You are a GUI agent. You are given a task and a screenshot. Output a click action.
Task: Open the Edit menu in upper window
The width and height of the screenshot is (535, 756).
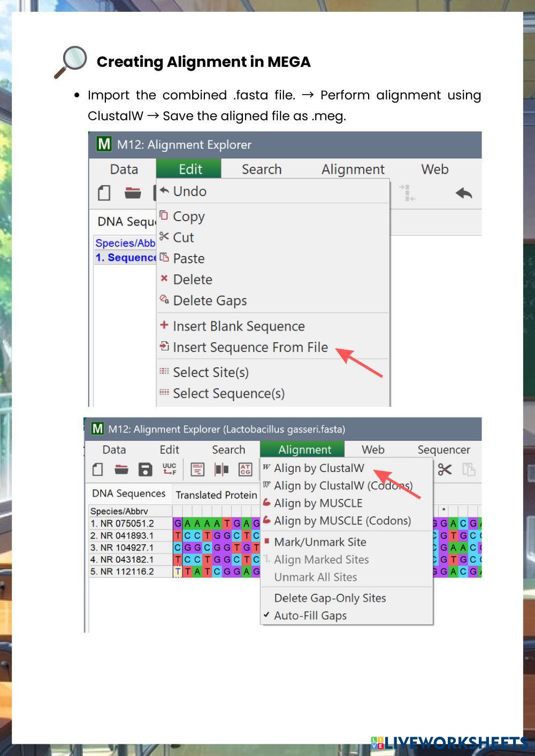(x=190, y=169)
